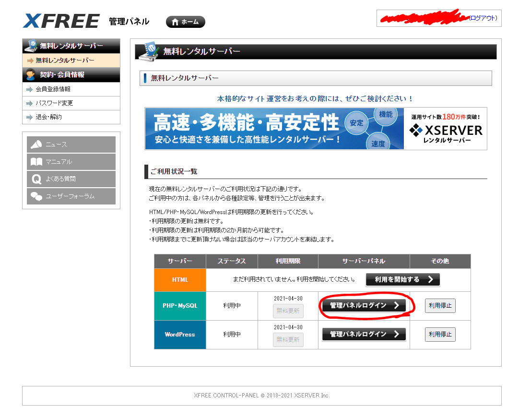The width and height of the screenshot is (507, 420).
Task: Click 無料更新 in the WordPress row
Action: click(x=288, y=340)
